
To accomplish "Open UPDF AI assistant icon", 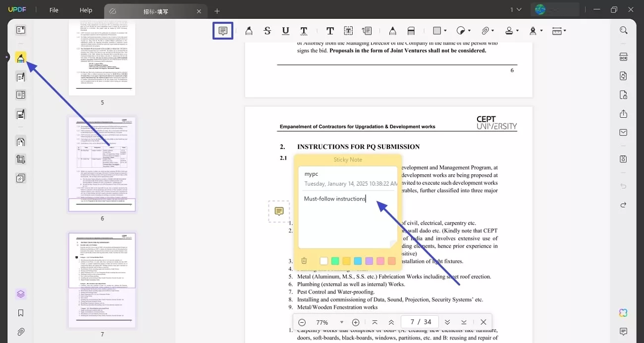I will point(623,313).
